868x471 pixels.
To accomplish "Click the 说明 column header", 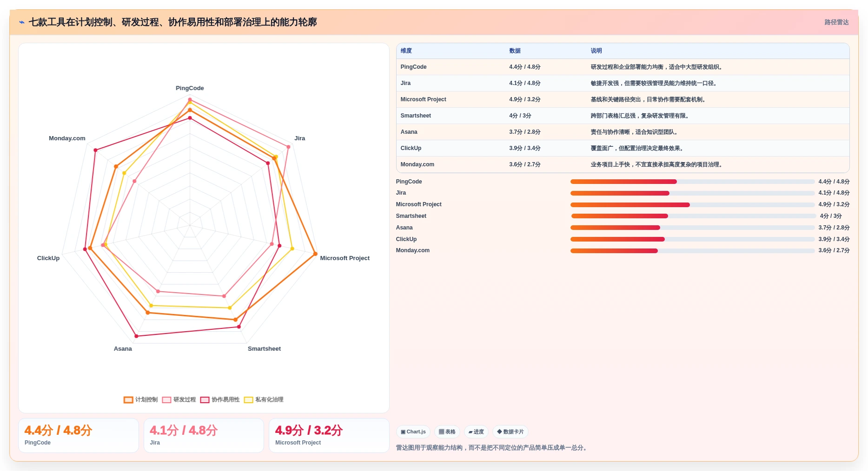I will tap(596, 51).
